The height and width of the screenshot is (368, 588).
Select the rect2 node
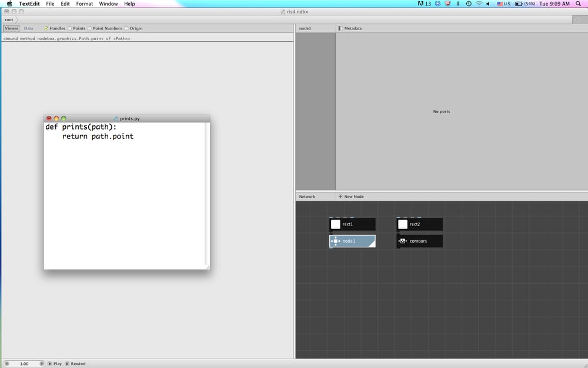[420, 224]
